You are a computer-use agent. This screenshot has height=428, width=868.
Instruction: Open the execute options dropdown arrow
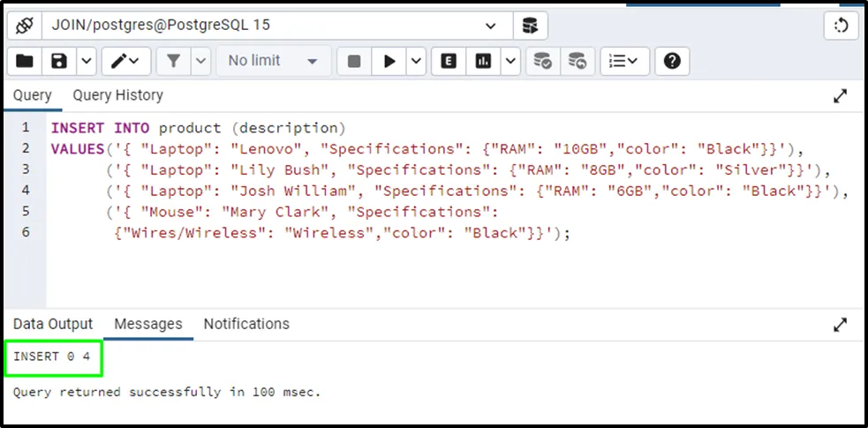point(415,61)
